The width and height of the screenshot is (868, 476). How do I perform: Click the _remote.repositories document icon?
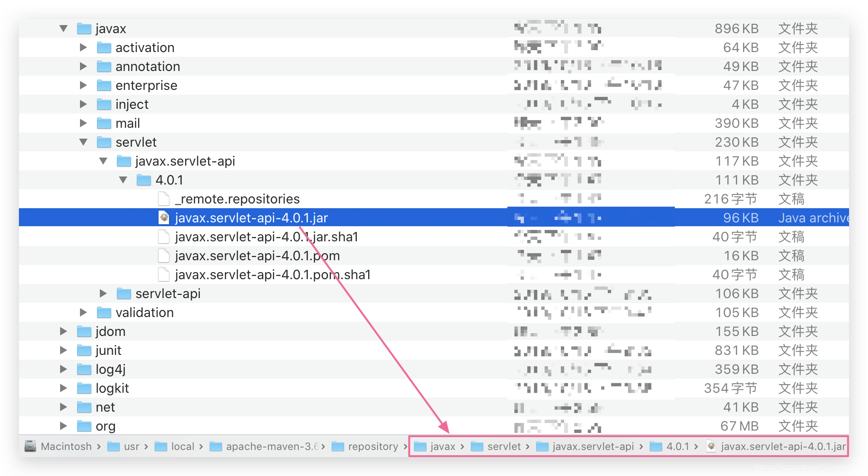click(x=164, y=199)
